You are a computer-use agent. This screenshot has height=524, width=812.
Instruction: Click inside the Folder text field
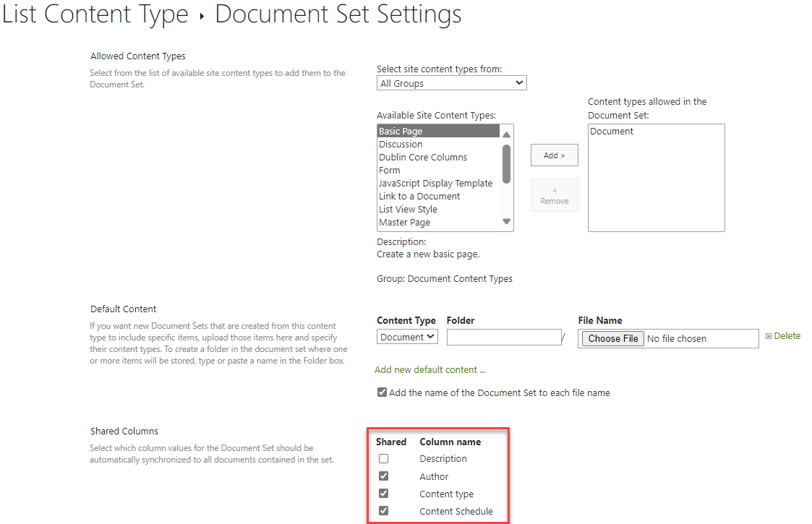click(504, 337)
